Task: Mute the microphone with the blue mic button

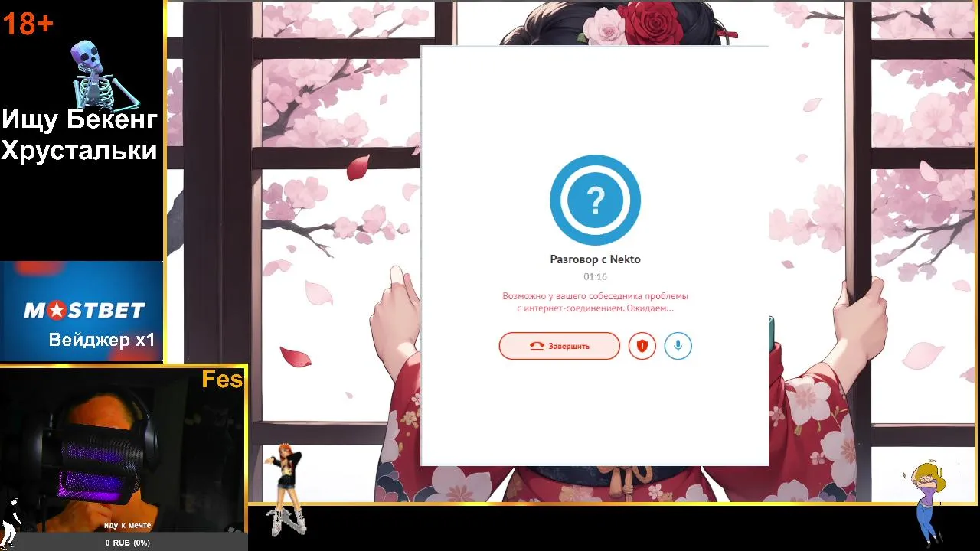Action: [678, 346]
